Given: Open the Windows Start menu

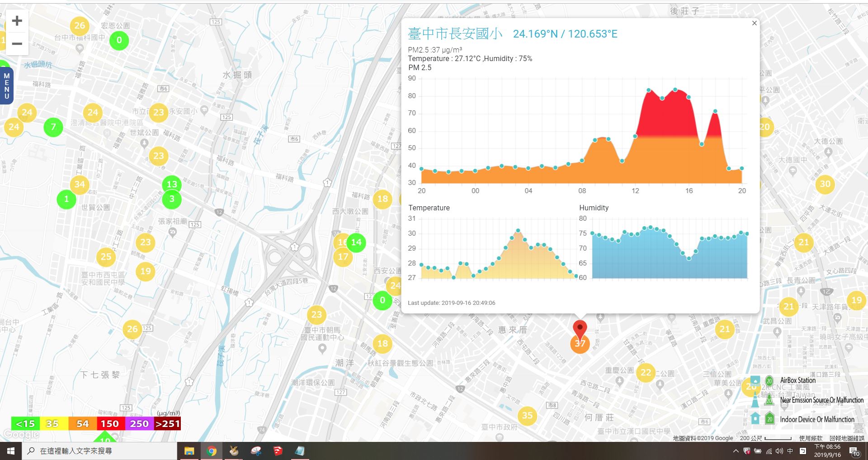Looking at the screenshot, I should click(11, 451).
